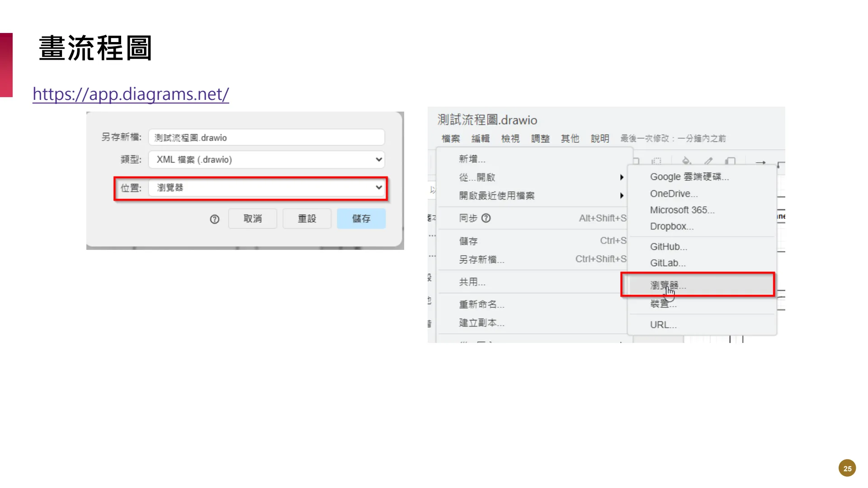Open the 檔案 menu
Viewport: 868px width, 488px height.
click(451, 139)
